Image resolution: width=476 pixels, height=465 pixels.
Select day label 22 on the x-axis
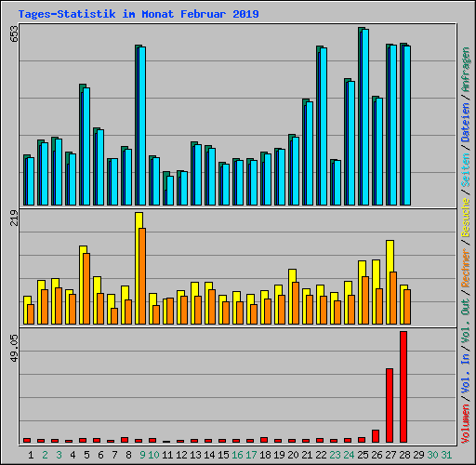point(321,455)
